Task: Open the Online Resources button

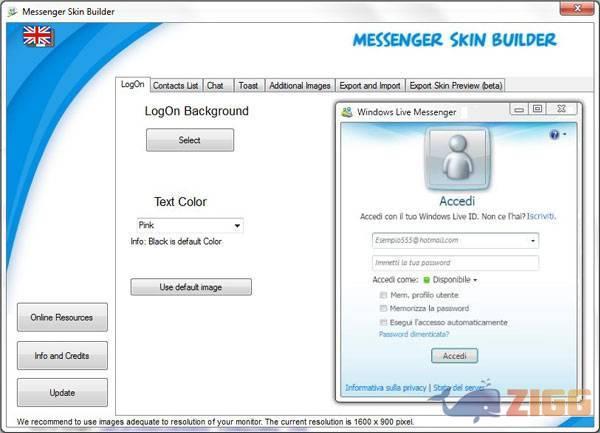Action: coord(62,317)
